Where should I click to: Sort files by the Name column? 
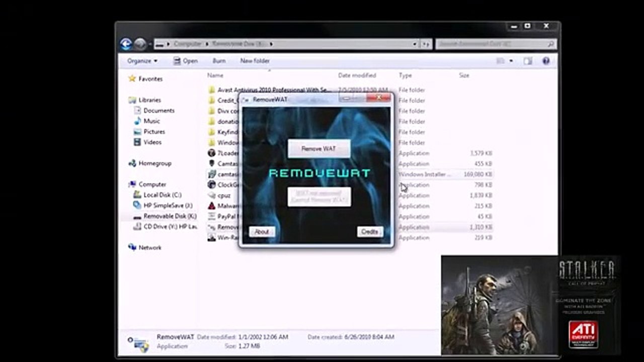click(x=215, y=75)
